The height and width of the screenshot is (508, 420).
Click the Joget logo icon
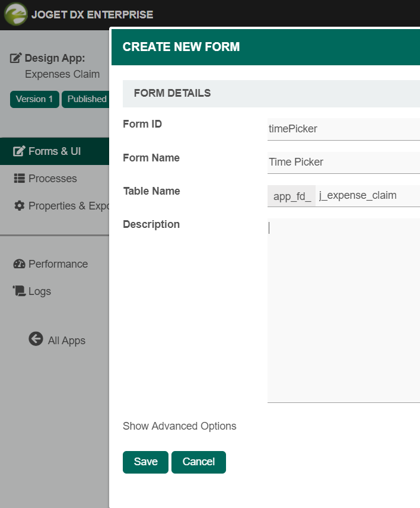(15, 14)
